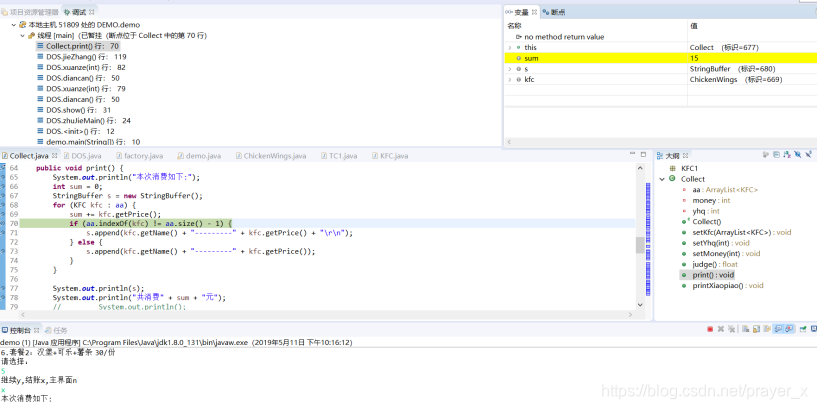817x409 pixels.
Task: Switch to 项目资源管理器 tab
Action: [30, 11]
